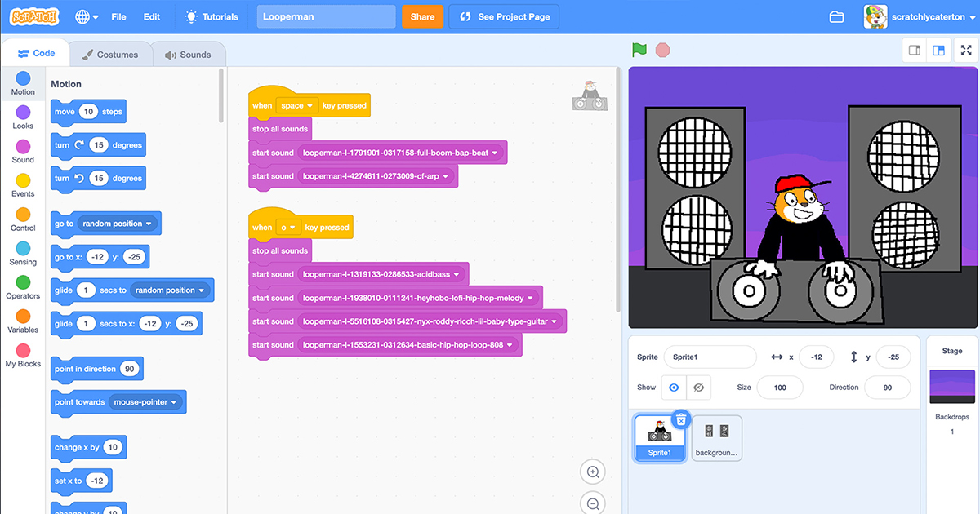The image size is (980, 514).
Task: Select the purple Looks category circle
Action: (23, 112)
